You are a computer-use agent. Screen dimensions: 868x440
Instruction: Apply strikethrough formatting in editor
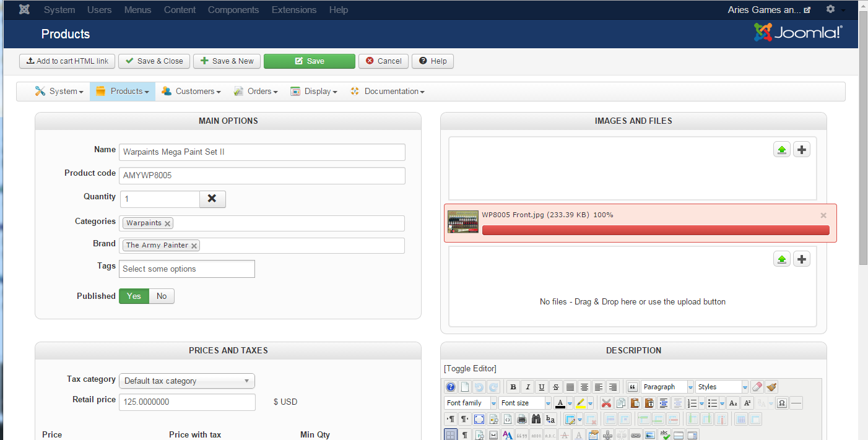coord(556,387)
